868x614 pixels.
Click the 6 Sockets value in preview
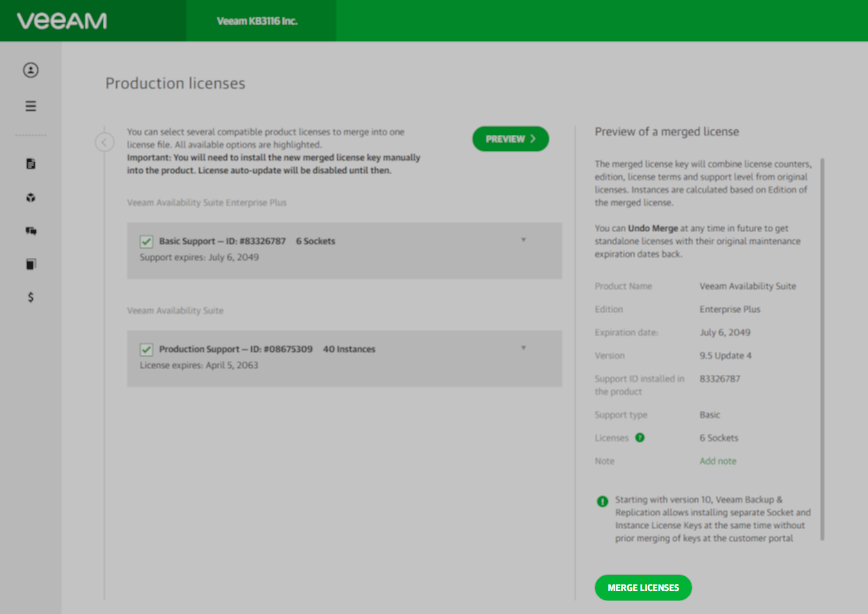click(x=719, y=438)
